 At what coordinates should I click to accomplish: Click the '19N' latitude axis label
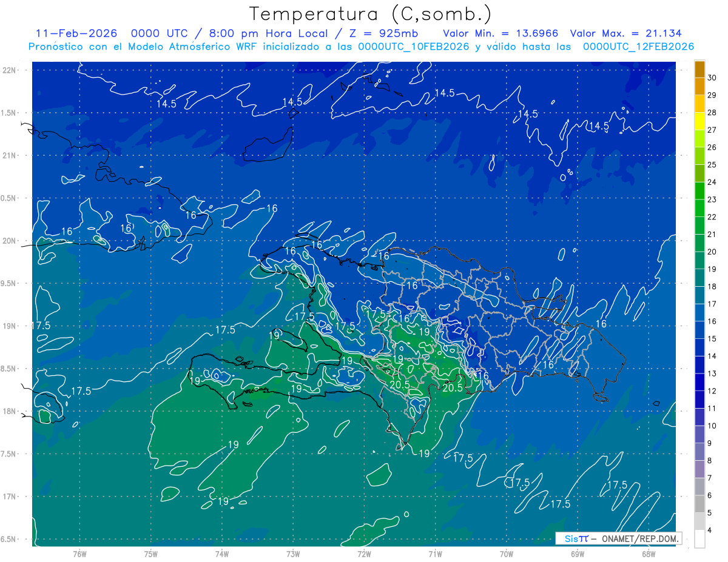coord(10,326)
